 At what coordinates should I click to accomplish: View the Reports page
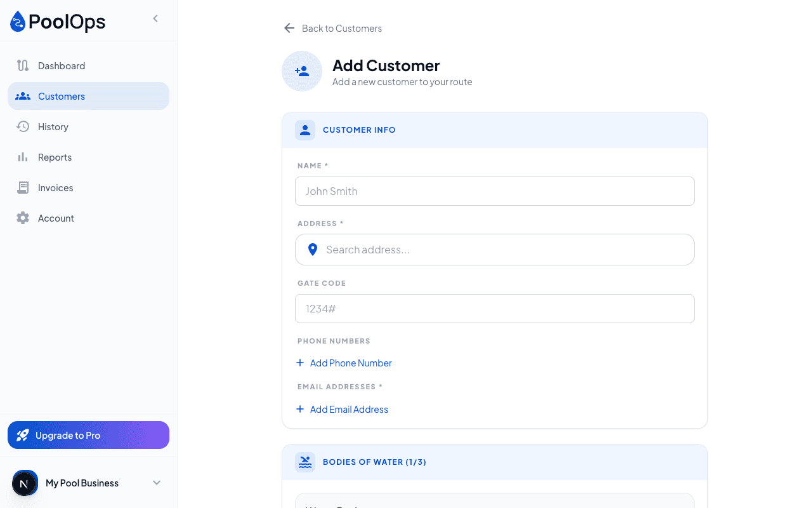coord(55,157)
